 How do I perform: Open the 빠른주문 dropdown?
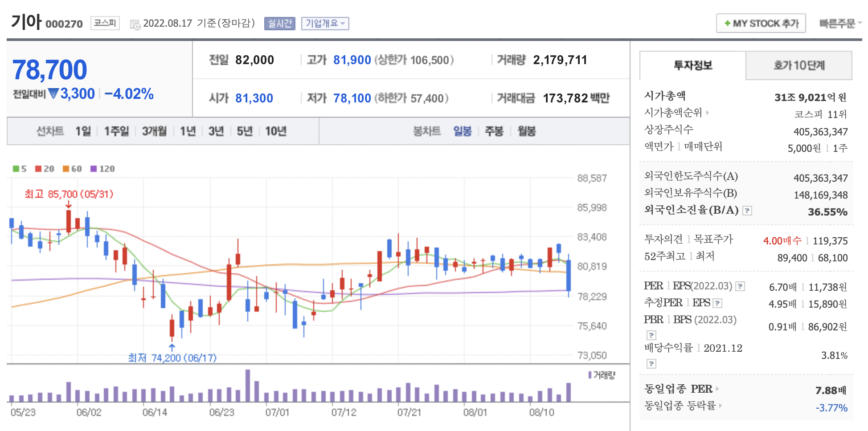(840, 23)
